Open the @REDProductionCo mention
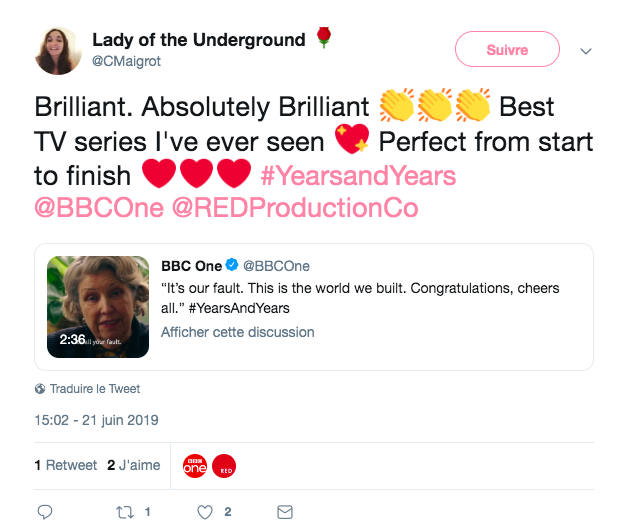Screen dimensions: 632x526 [295, 208]
